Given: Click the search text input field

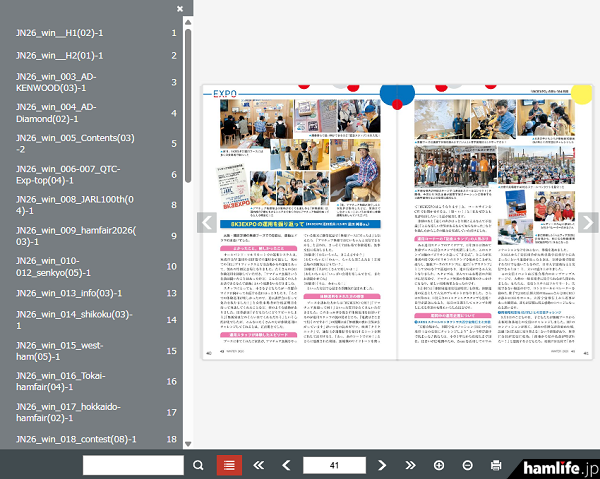Looking at the screenshot, I should (133, 465).
